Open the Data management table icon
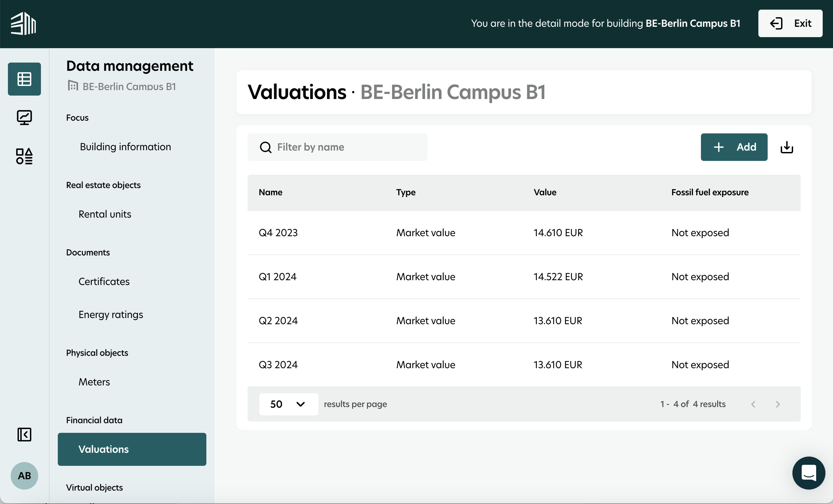Viewport: 833px width, 504px height. click(x=24, y=79)
